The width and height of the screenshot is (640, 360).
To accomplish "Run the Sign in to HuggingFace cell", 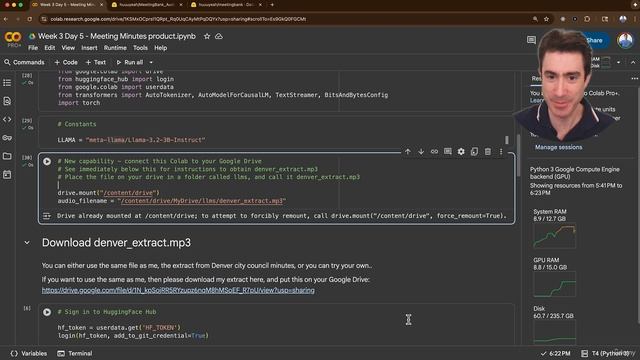I will (x=47, y=312).
